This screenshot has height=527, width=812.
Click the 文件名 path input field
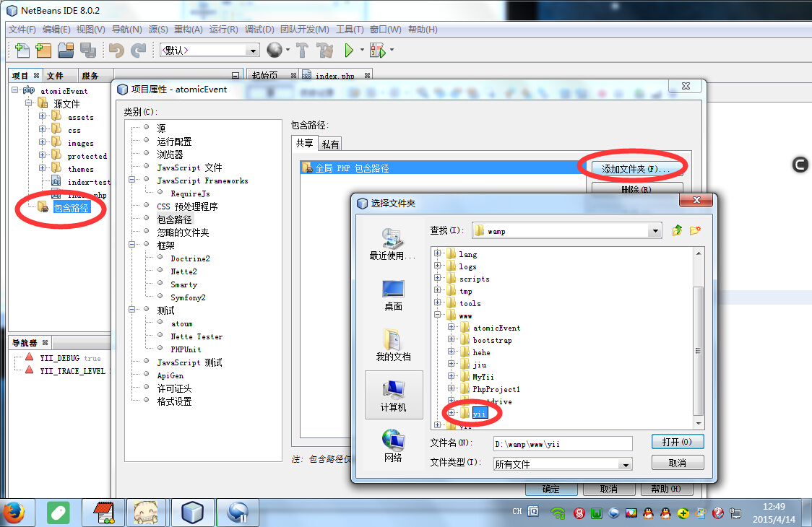coord(562,444)
